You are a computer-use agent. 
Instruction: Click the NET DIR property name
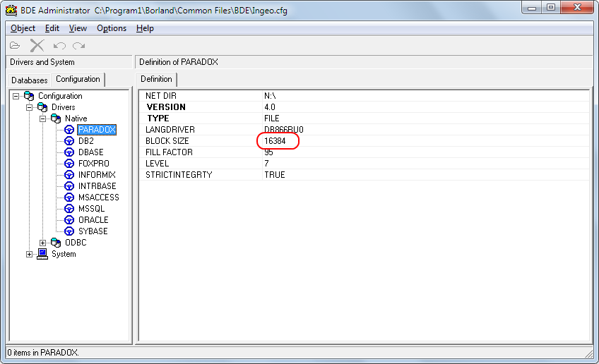[161, 96]
